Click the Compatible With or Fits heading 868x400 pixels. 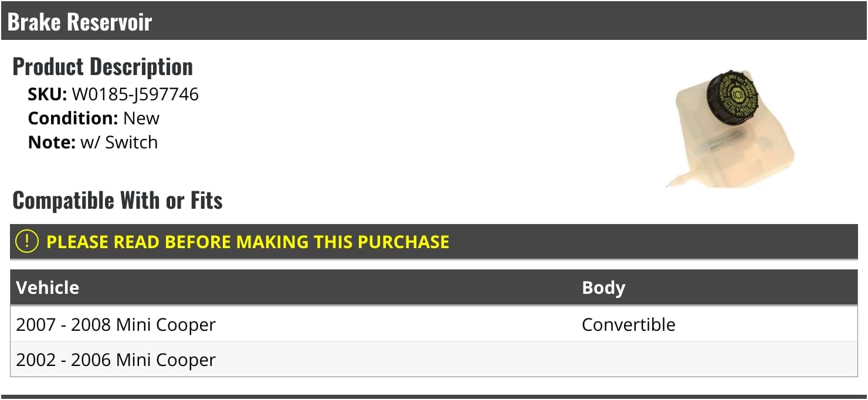pyautogui.click(x=117, y=201)
